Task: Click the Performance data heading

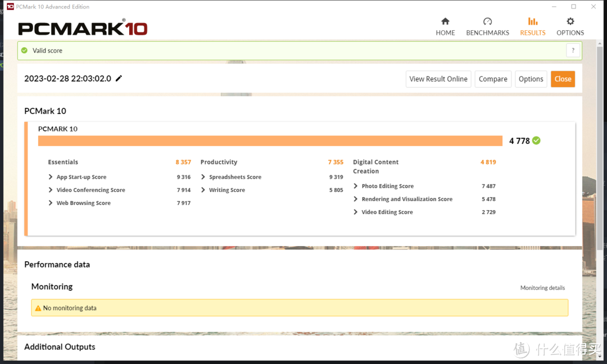Action: (x=57, y=265)
